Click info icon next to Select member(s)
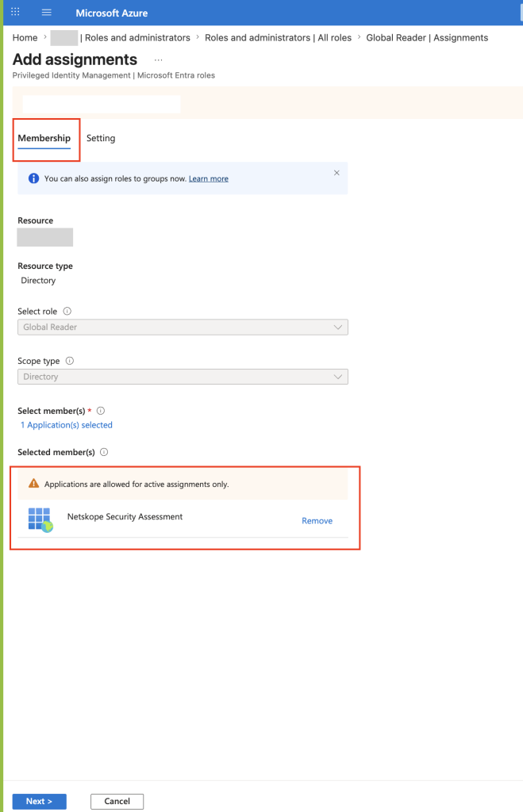523x812 pixels. tap(101, 411)
